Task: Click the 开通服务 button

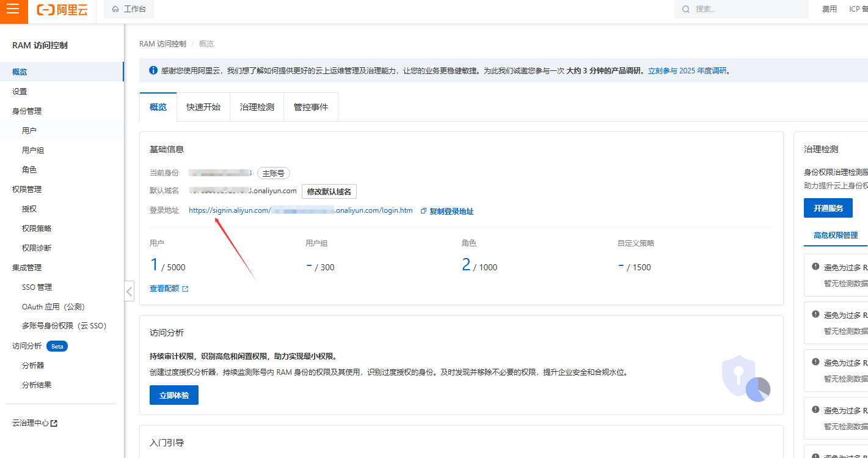Action: [828, 208]
